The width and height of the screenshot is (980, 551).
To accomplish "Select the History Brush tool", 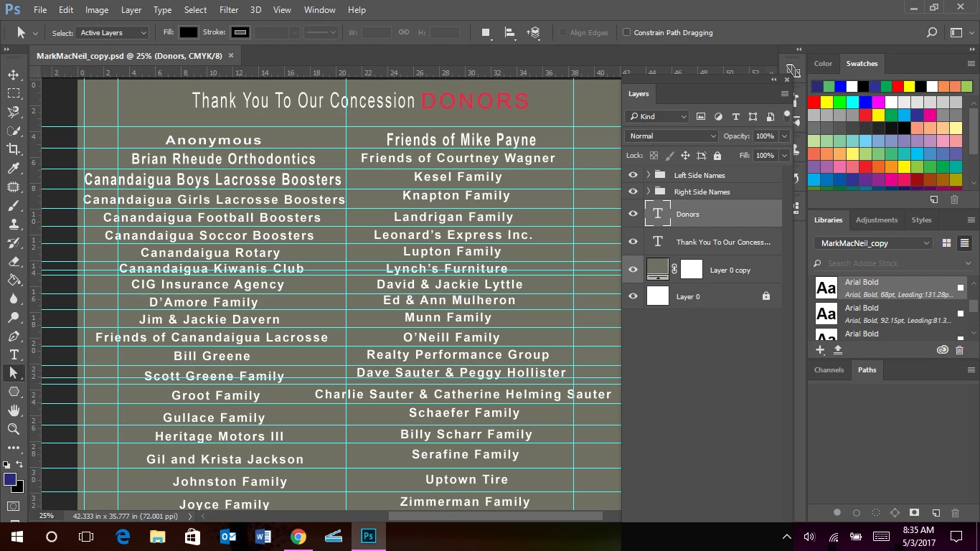I will pyautogui.click(x=14, y=242).
